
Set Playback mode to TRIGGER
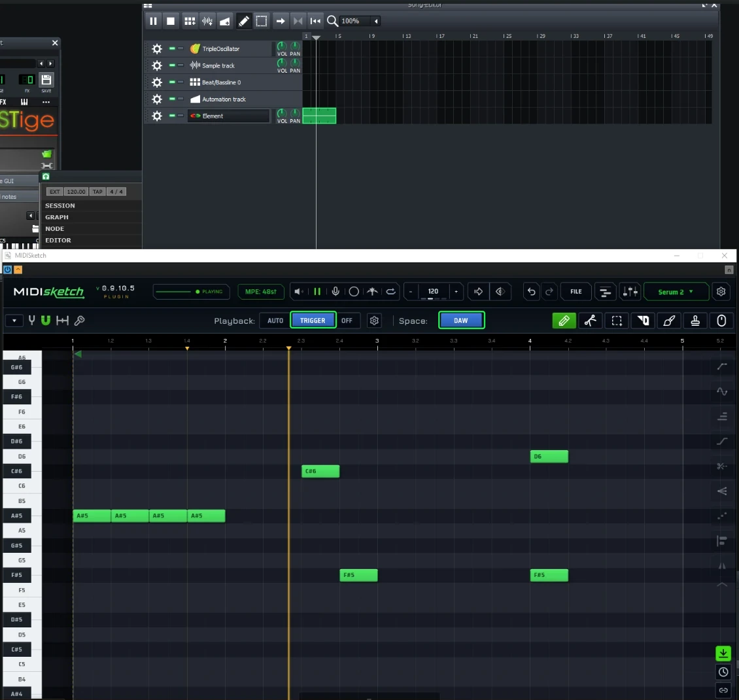tap(313, 321)
